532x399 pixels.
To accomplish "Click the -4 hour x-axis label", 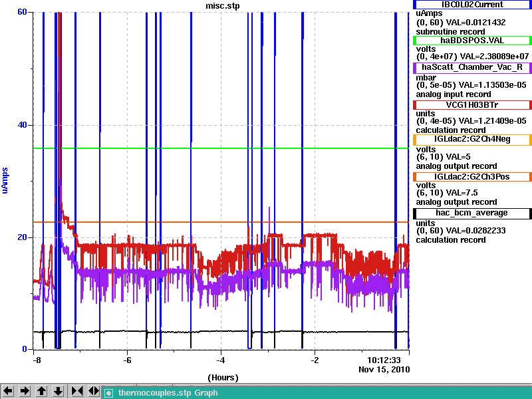I will 221,360.
